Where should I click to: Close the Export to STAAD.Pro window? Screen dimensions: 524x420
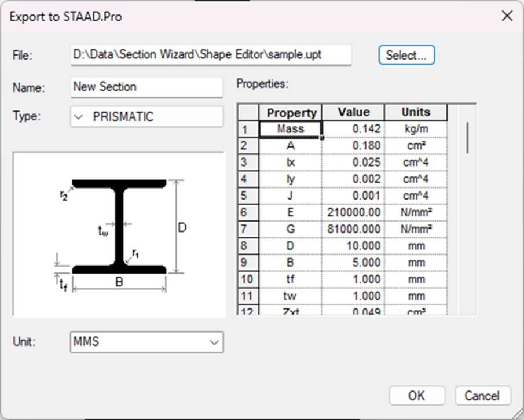coord(507,16)
